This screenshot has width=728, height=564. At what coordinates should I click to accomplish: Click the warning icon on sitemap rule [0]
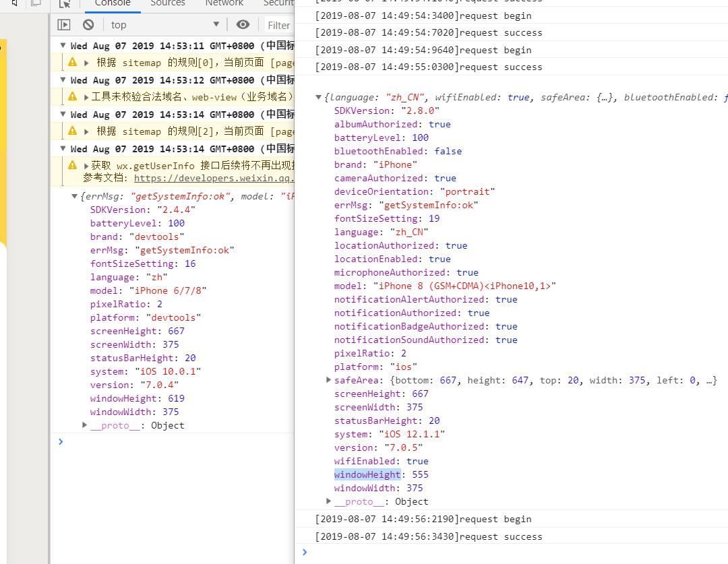click(72, 62)
